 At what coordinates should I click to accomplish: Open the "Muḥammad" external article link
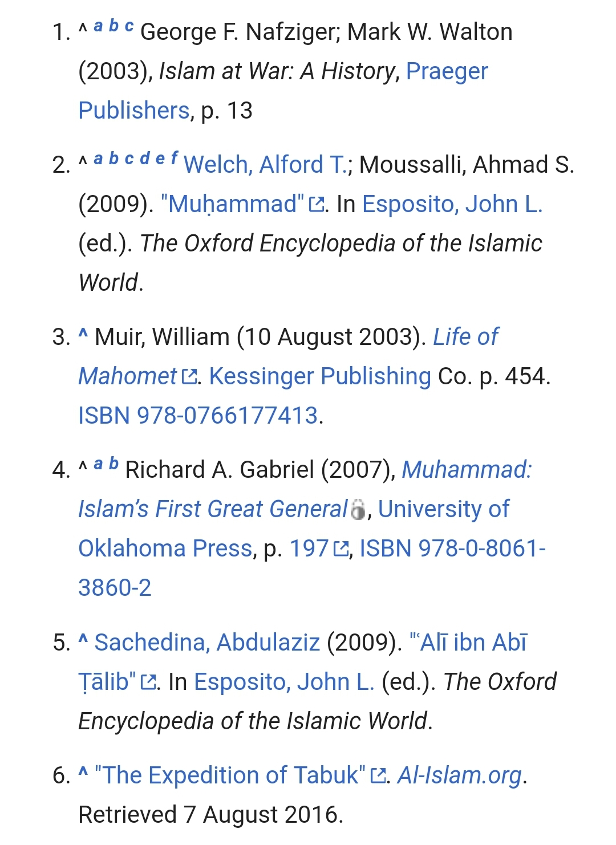point(233,204)
